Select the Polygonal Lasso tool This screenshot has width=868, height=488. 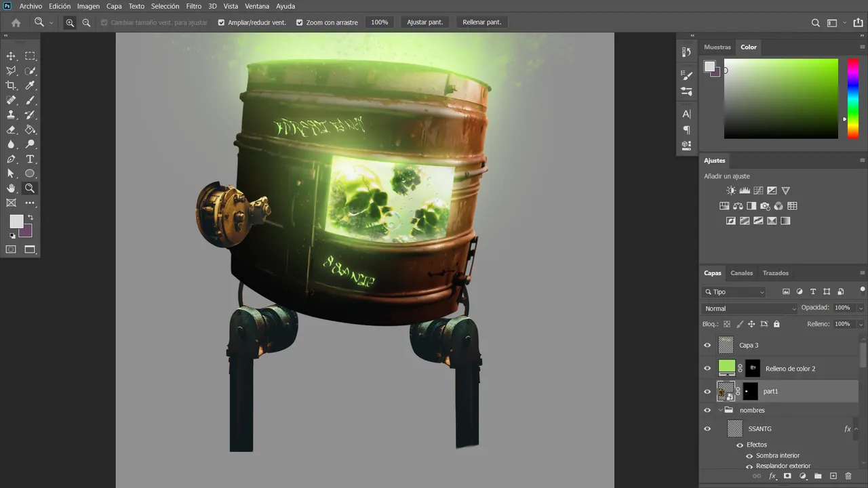coord(11,71)
